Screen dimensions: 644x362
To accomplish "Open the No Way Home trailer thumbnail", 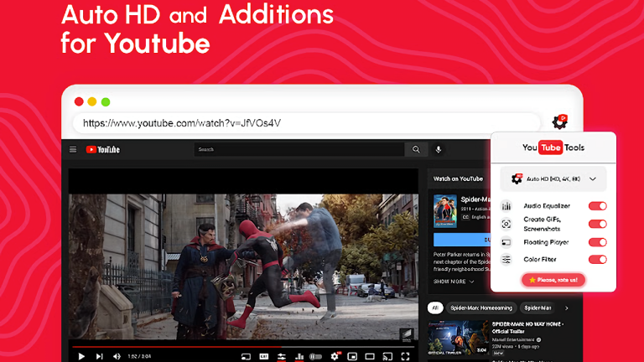I will click(459, 338).
